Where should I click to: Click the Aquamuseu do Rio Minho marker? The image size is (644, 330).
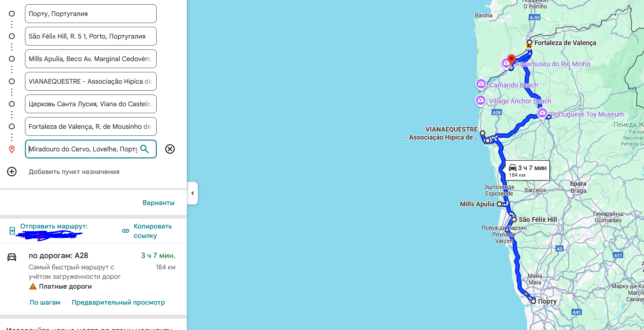point(506,63)
